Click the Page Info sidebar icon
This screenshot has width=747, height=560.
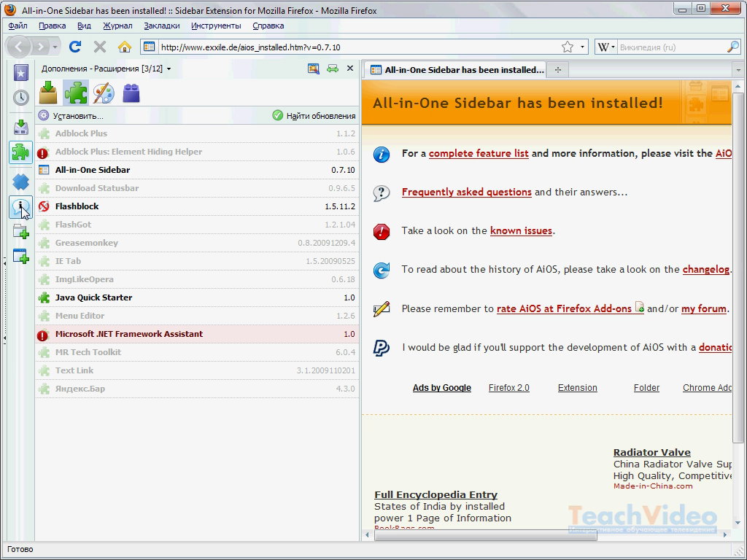pos(21,208)
